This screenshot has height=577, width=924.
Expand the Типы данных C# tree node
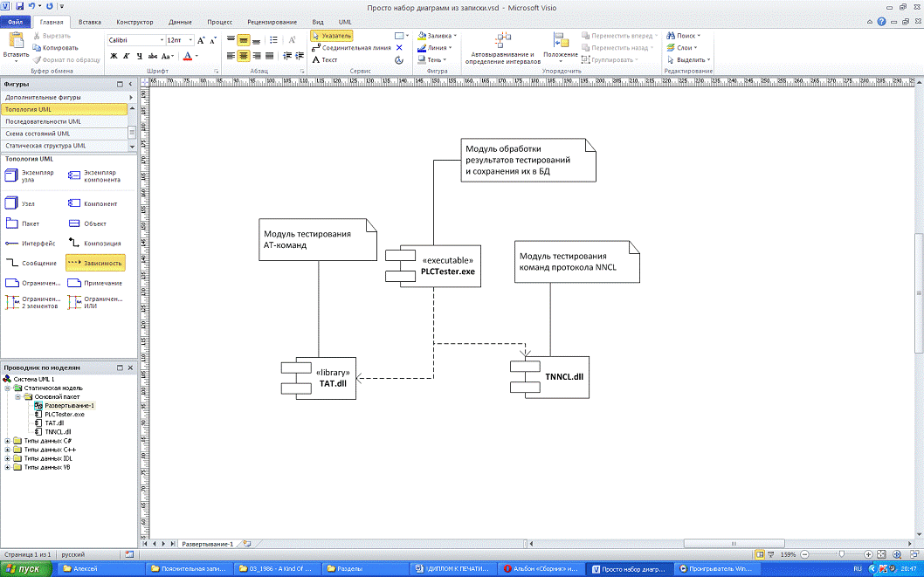pyautogui.click(x=8, y=441)
